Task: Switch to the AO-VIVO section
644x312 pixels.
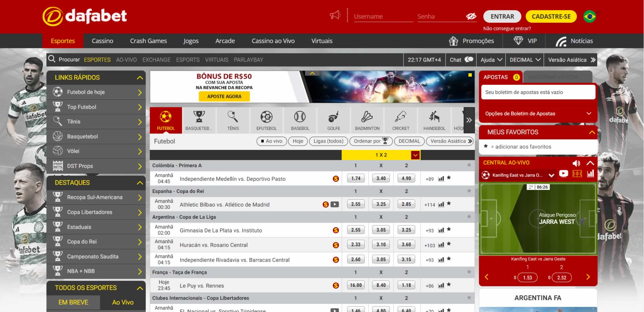Action: click(x=126, y=60)
